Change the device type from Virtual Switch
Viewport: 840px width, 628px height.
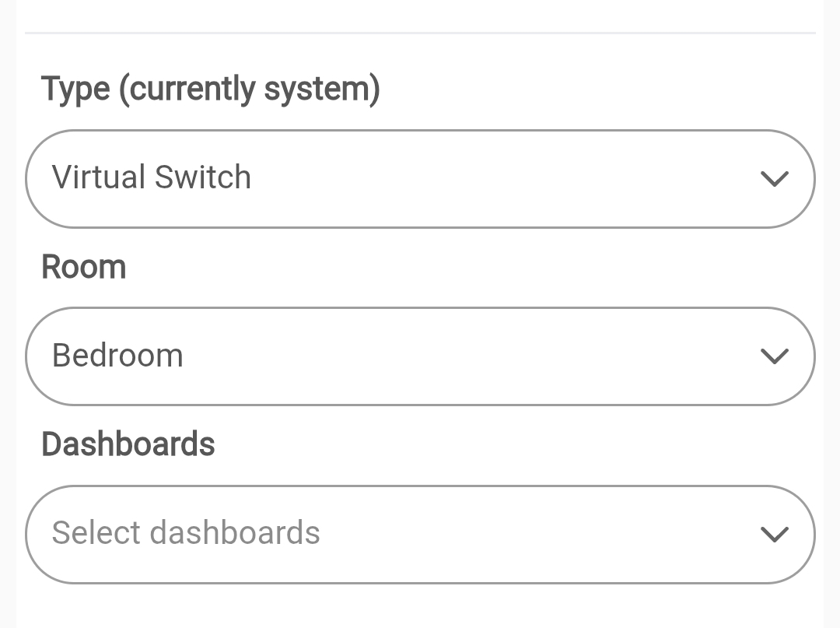[x=420, y=179]
